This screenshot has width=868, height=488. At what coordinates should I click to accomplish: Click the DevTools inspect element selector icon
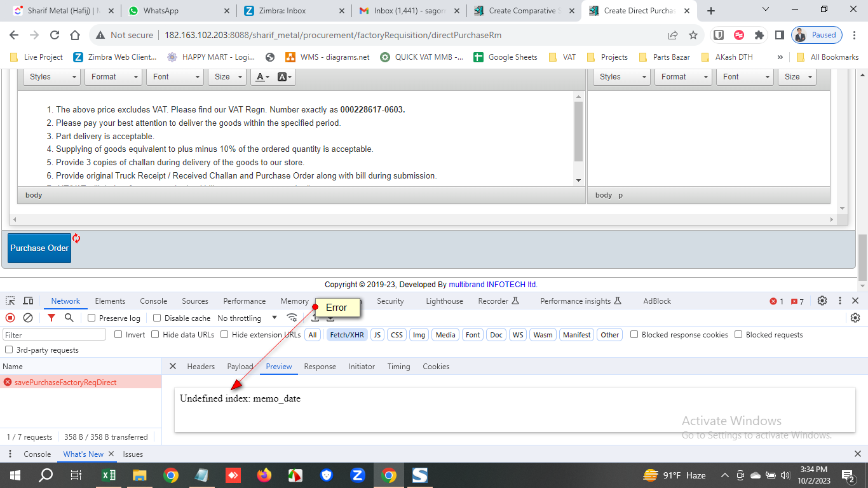click(x=10, y=301)
